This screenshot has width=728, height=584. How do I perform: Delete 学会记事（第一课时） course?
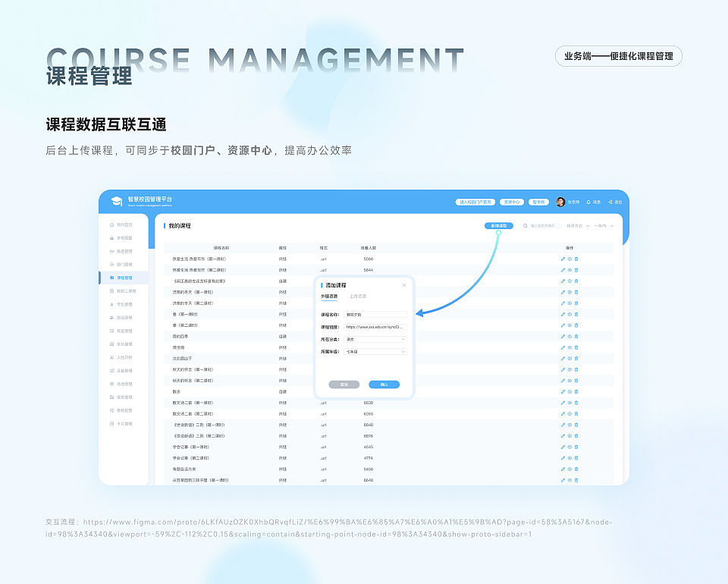pyautogui.click(x=576, y=447)
